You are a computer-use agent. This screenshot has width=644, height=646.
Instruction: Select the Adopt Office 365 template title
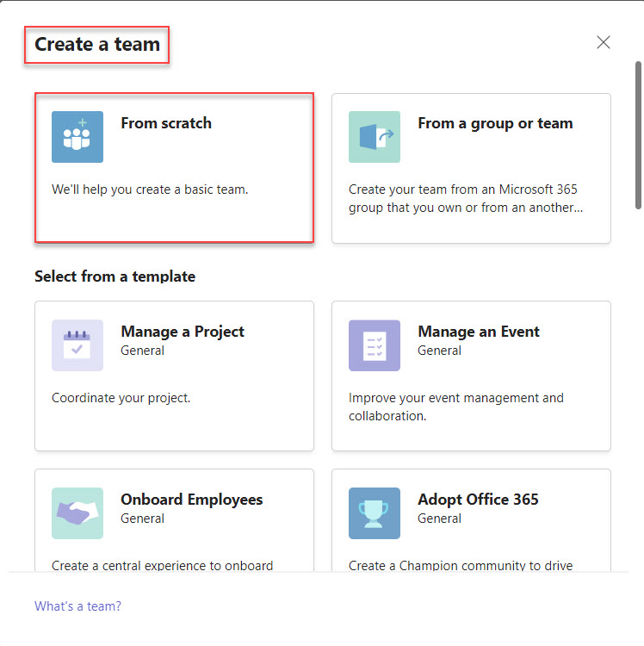click(x=478, y=500)
